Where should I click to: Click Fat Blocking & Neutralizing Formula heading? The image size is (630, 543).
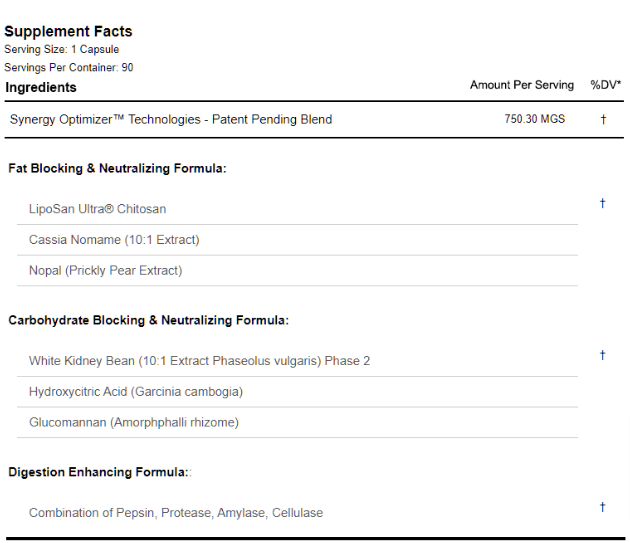pos(117,168)
